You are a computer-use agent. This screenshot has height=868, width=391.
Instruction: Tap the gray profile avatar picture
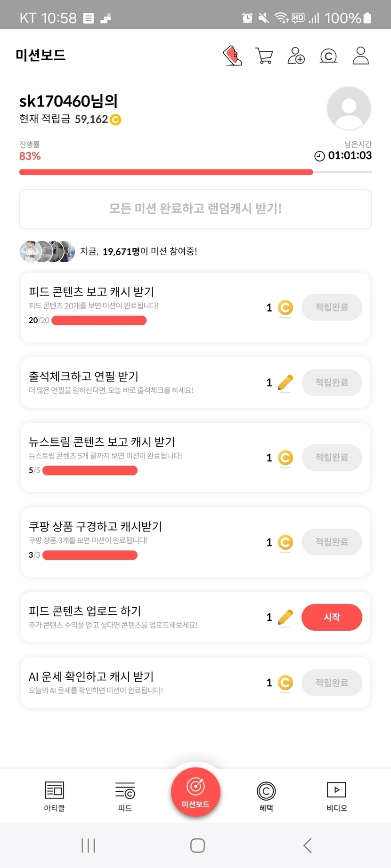point(349,108)
